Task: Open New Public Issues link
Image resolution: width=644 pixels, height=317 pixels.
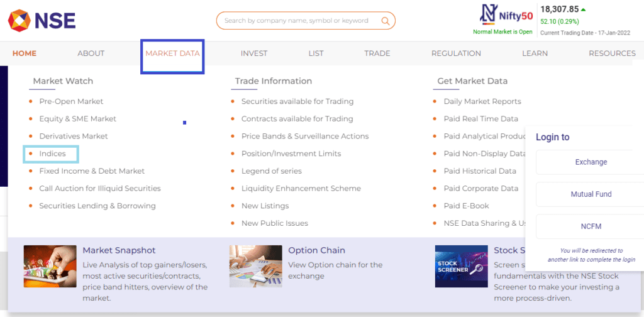Action: [x=274, y=223]
